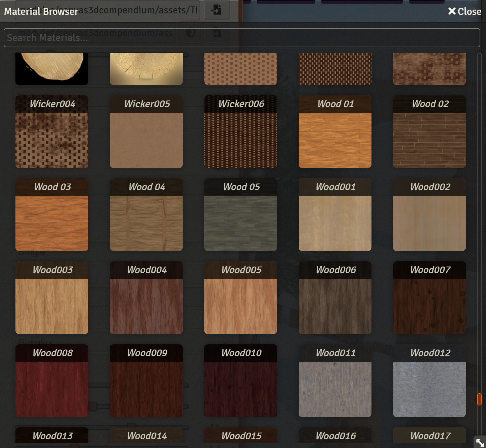Click the material list scrollbar handle

479,399
